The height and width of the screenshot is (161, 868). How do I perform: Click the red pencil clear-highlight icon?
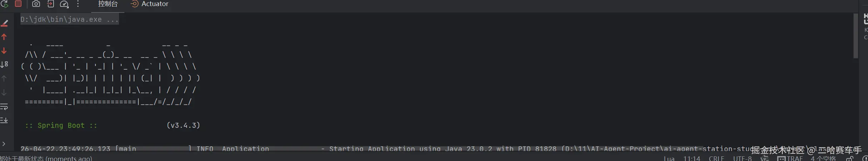[x=4, y=23]
